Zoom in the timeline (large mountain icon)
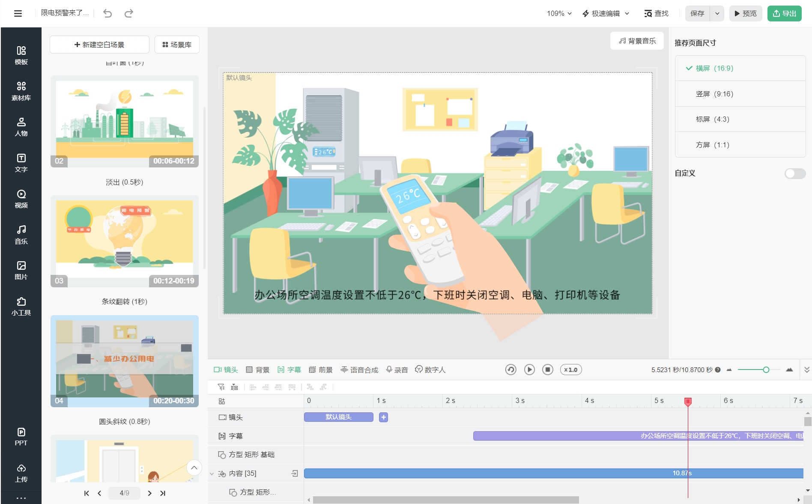 tap(789, 370)
